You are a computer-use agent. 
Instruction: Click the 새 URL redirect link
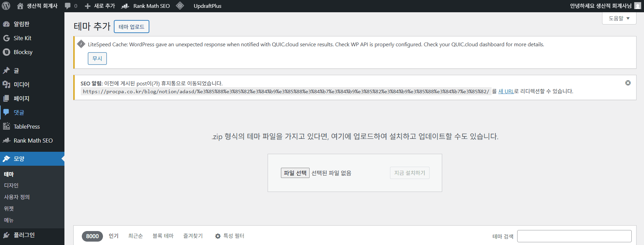506,91
